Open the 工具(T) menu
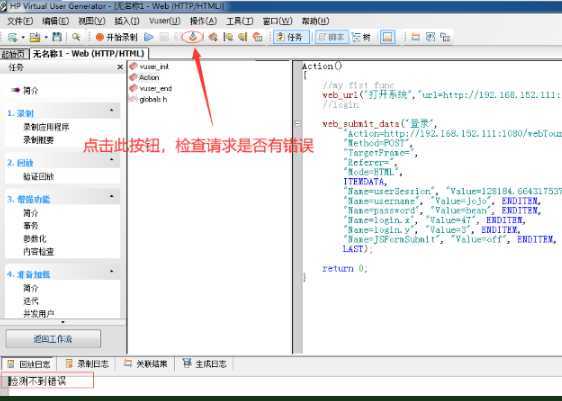This screenshot has width=562, height=401. 239,21
